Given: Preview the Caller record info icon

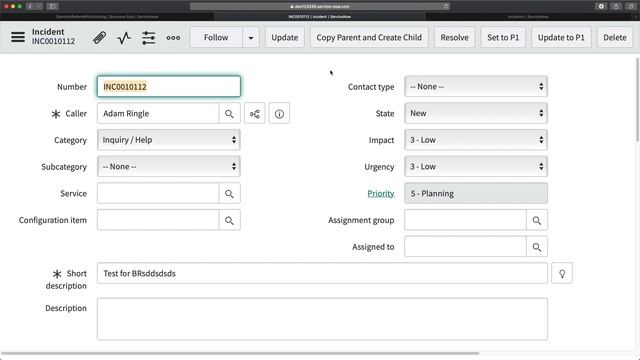Looking at the screenshot, I should (x=279, y=113).
